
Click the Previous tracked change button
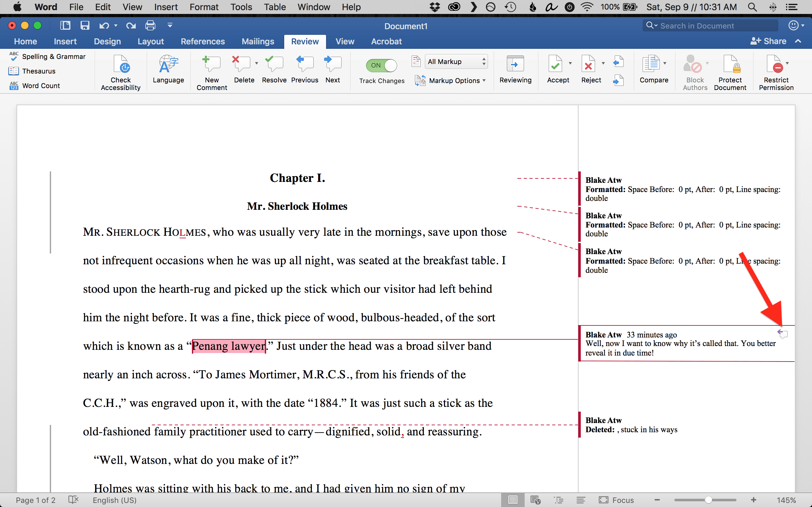tap(304, 68)
